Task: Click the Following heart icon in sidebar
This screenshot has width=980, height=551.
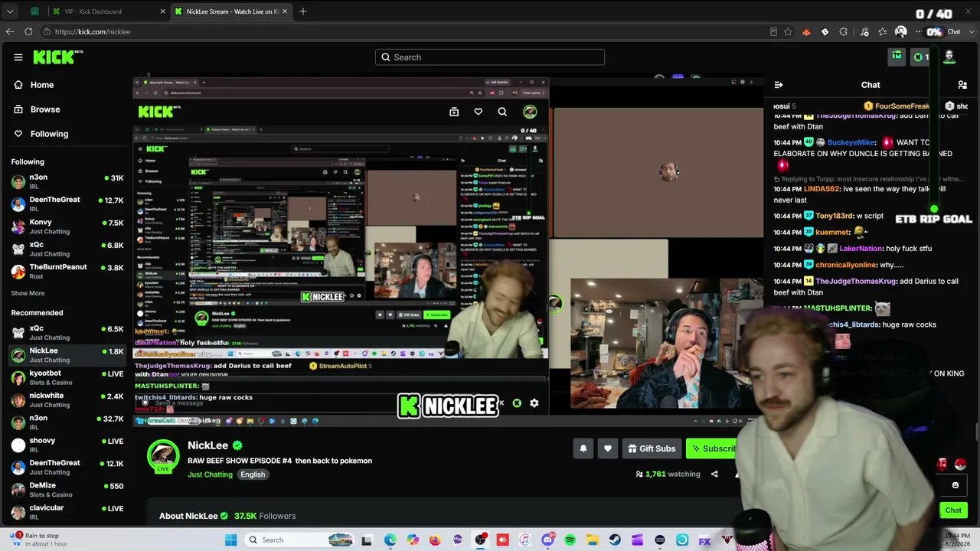Action: (x=18, y=134)
